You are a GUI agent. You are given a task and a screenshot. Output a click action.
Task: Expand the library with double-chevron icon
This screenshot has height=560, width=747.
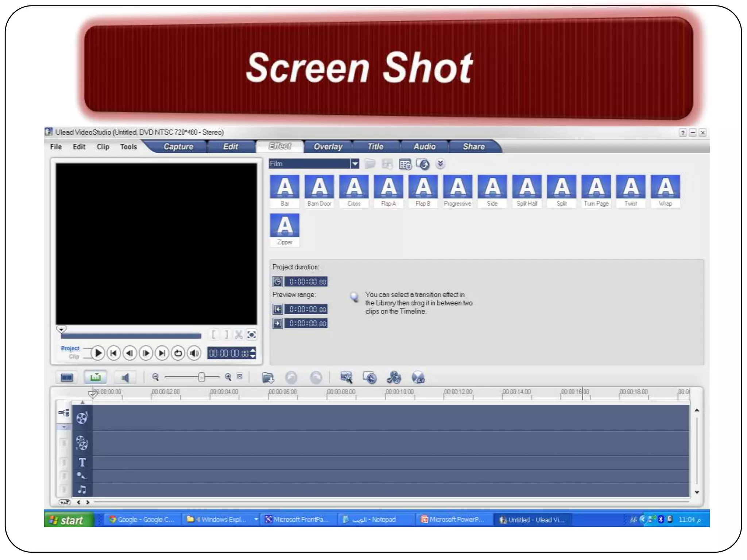(440, 164)
